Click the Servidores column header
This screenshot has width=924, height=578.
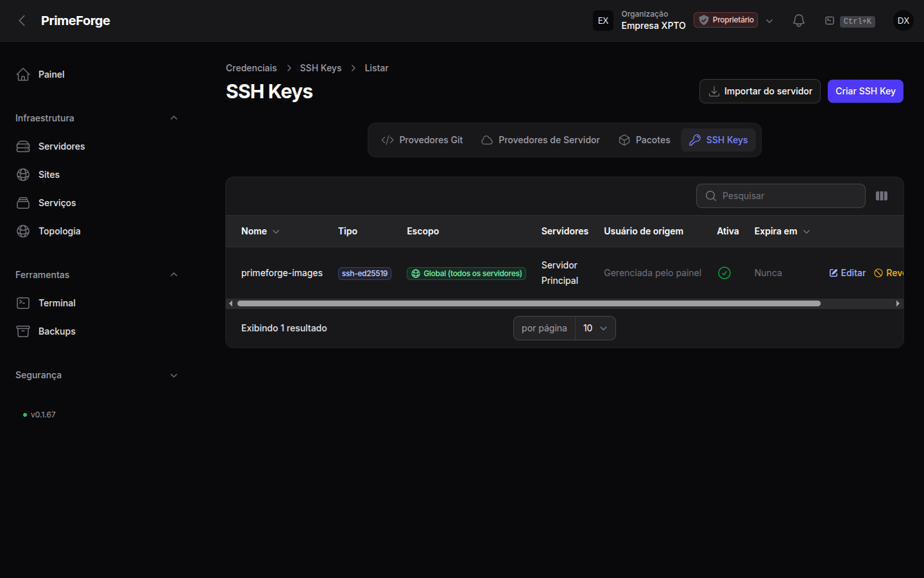point(565,231)
